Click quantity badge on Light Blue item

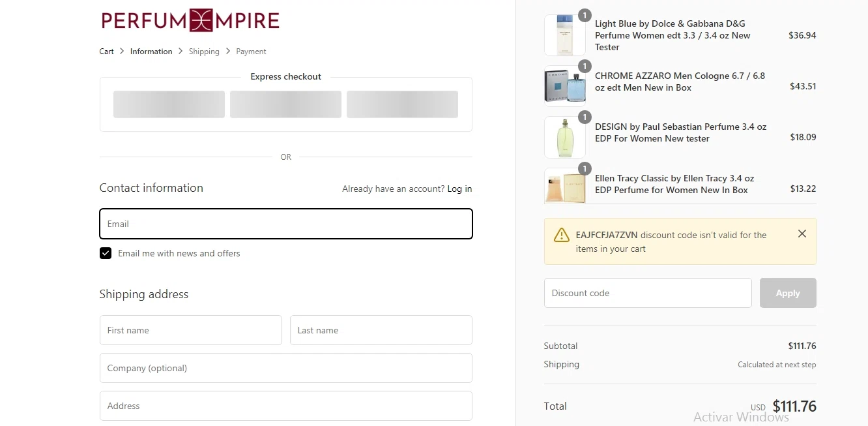[x=585, y=15]
